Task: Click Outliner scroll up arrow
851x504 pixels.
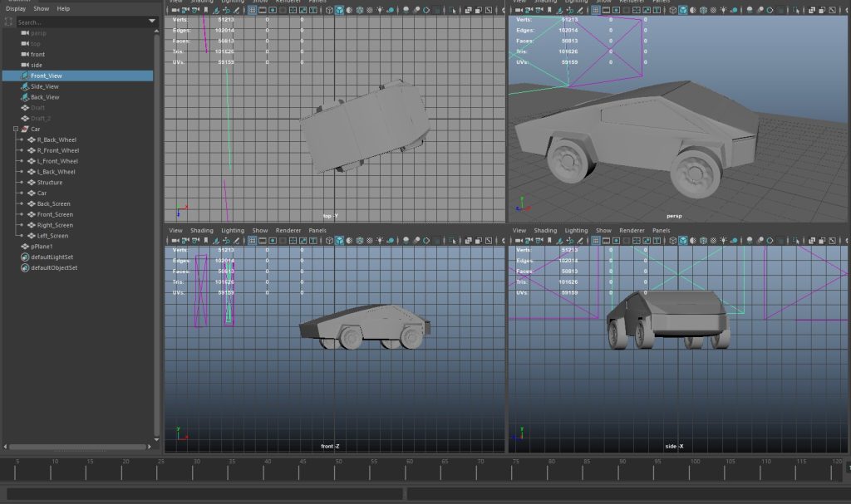Action: point(157,32)
